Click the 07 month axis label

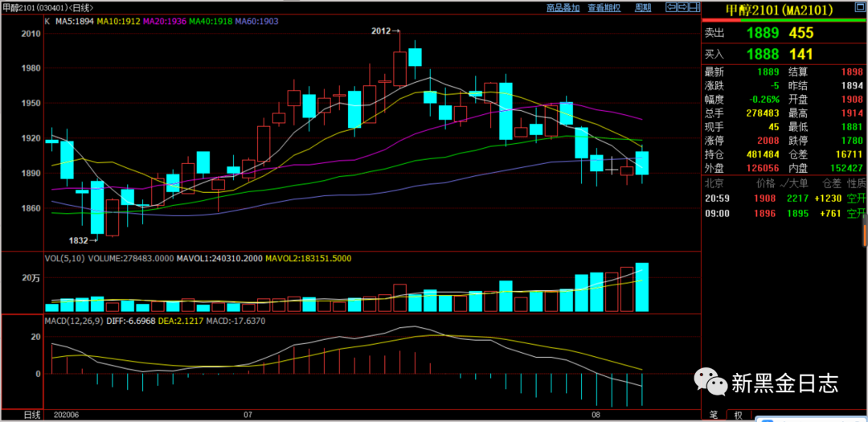(x=248, y=415)
